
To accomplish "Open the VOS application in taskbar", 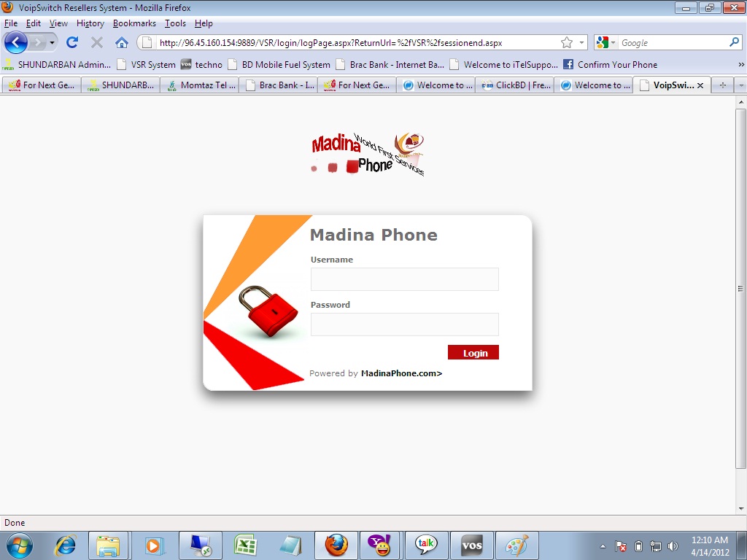I will (472, 545).
